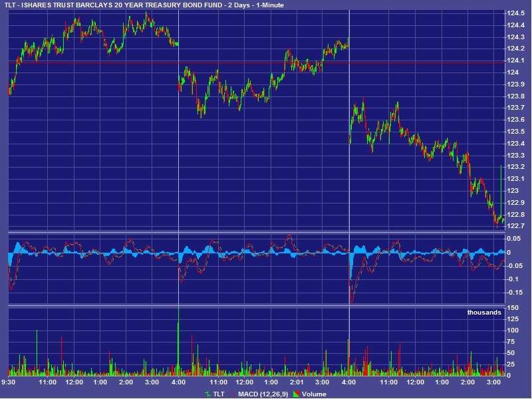Click the TLT price series legend icon

pyautogui.click(x=207, y=394)
